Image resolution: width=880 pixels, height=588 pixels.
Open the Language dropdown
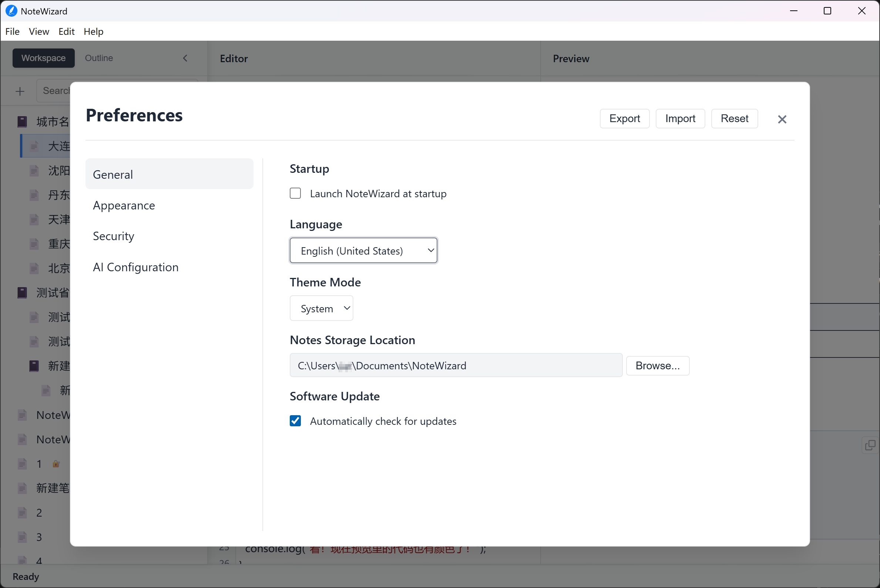coord(363,251)
